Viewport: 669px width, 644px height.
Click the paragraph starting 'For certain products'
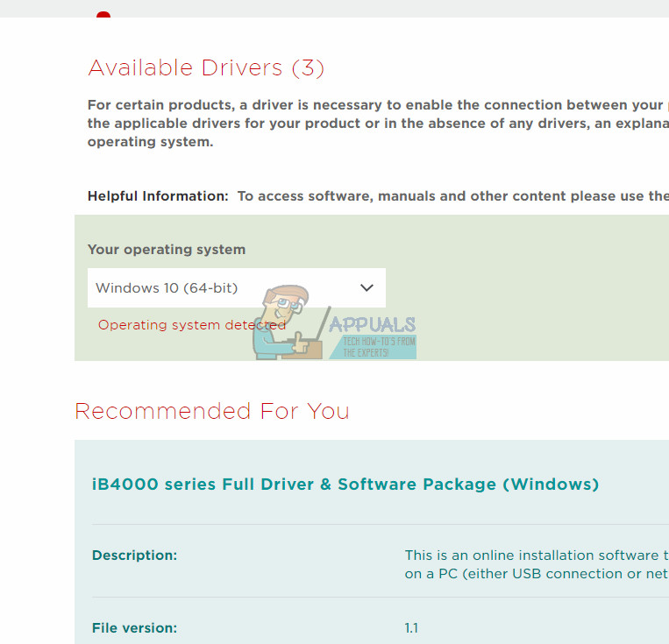point(378,124)
